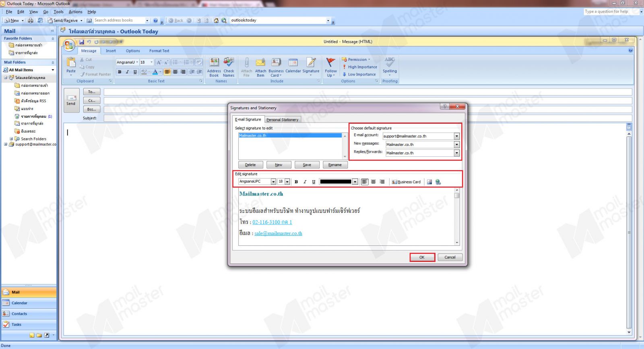Switch to E-mail Signature tab
This screenshot has height=349, width=644.
pos(248,119)
